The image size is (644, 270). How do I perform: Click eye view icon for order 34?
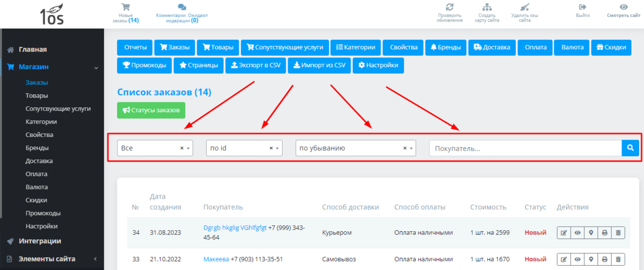tap(577, 233)
